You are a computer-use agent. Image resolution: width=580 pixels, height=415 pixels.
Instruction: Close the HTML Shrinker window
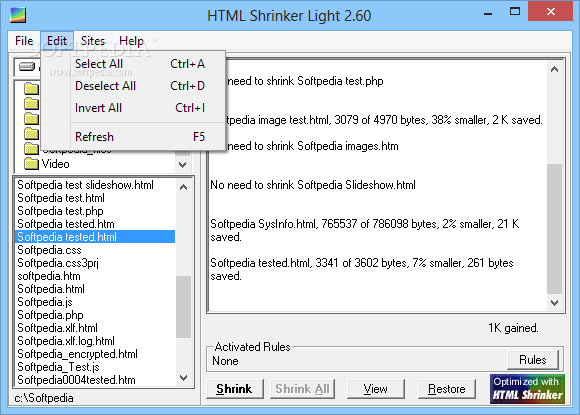click(x=551, y=11)
